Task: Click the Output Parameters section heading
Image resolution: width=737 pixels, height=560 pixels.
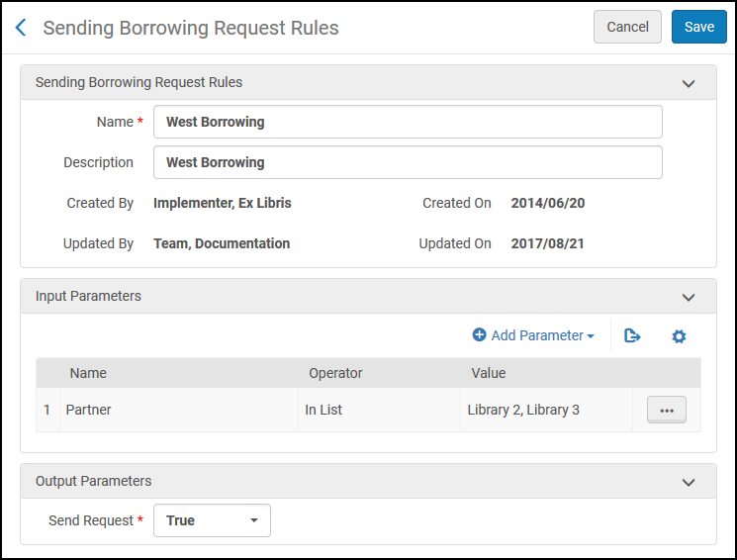Action: tap(94, 481)
